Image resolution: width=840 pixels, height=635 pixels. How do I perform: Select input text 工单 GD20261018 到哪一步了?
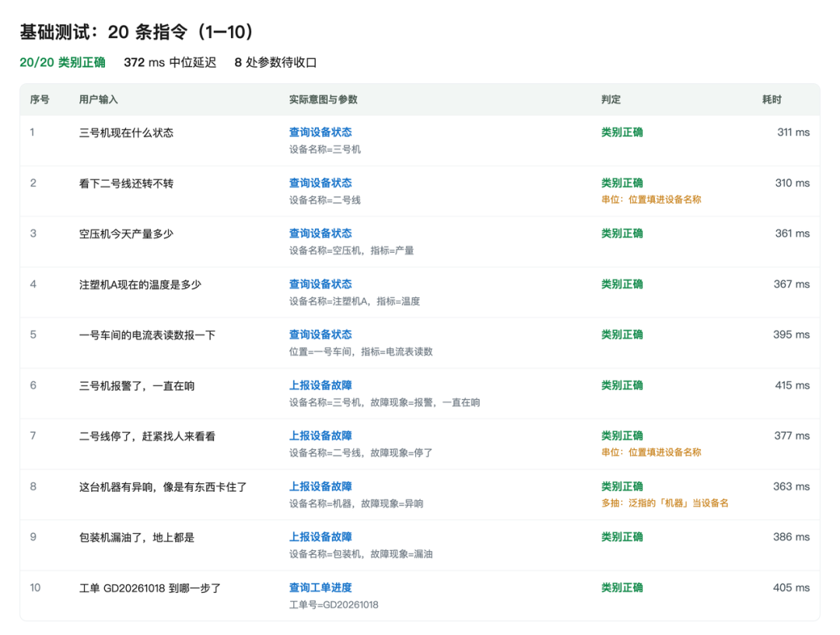150,589
